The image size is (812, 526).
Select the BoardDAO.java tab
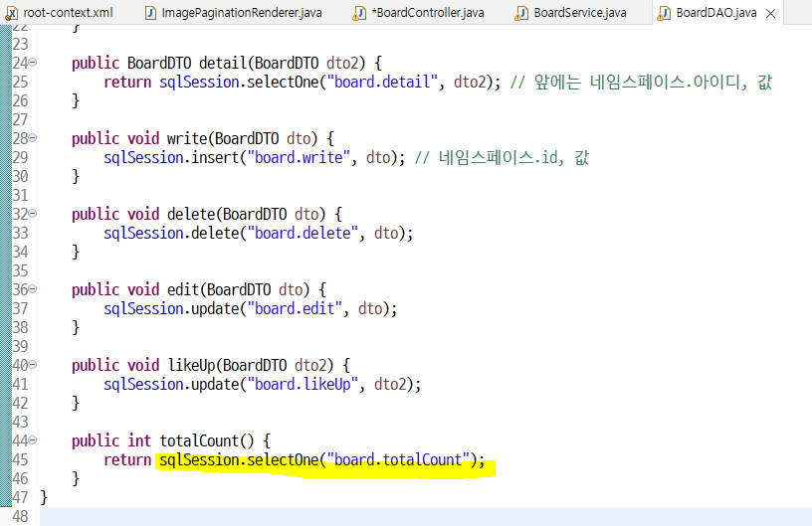pos(716,12)
